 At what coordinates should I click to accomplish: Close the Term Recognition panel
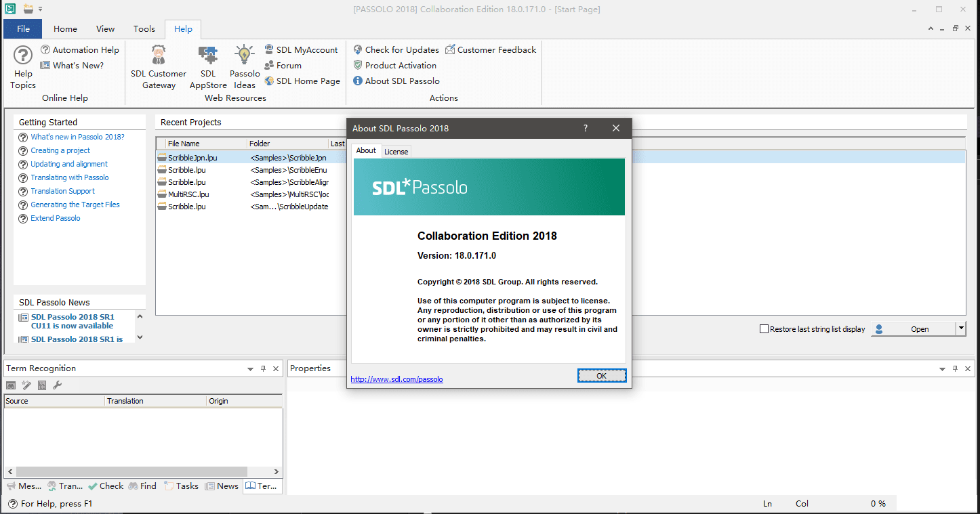click(276, 369)
